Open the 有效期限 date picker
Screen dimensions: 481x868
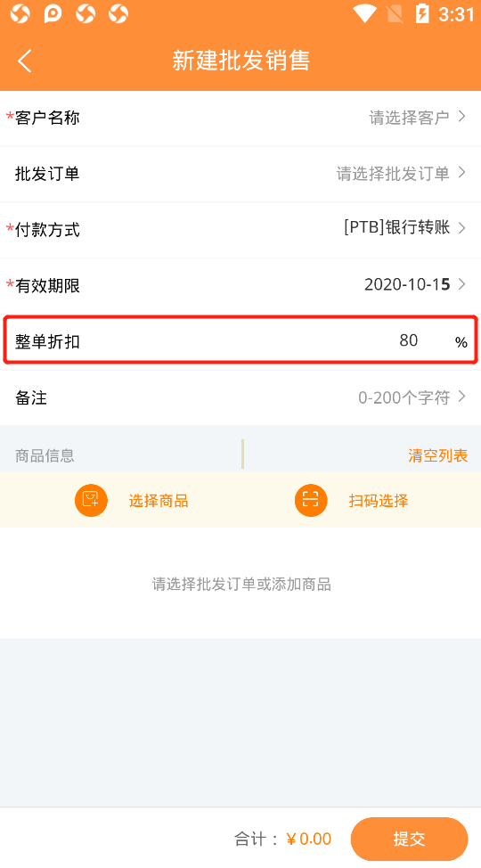click(240, 286)
